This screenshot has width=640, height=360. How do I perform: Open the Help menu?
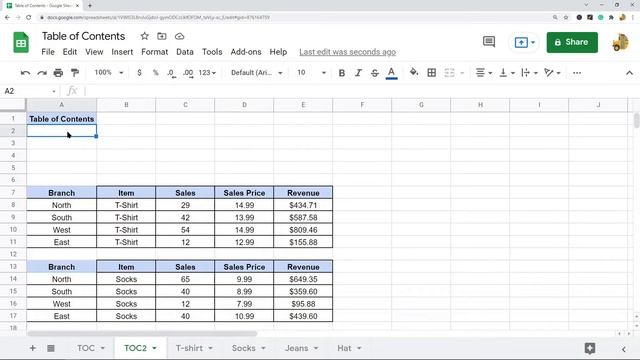click(278, 52)
